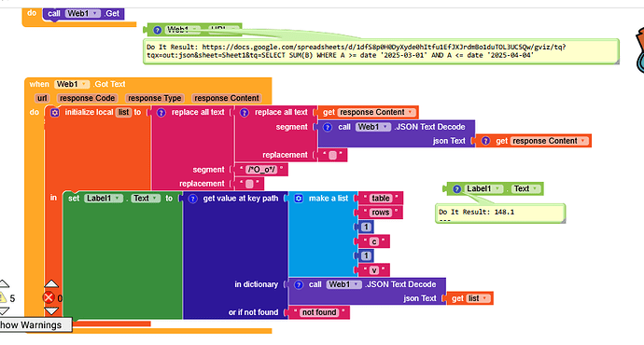Click comment icon on the segment JSON Text Decode block
Viewport: 644px width, 345px height.
(x=328, y=127)
